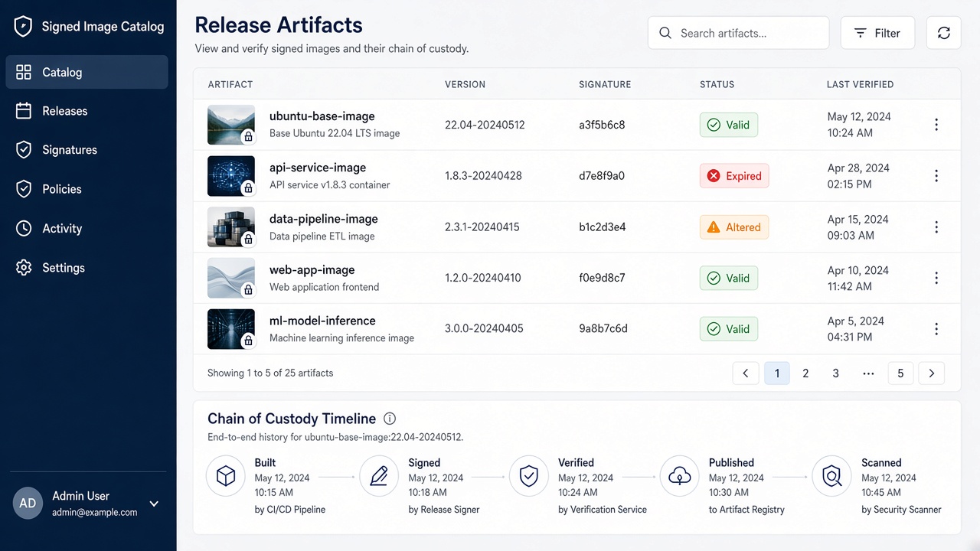Screen dimensions: 980x551
Task: Open row menu for ubuntu-base-image
Action: tap(936, 125)
